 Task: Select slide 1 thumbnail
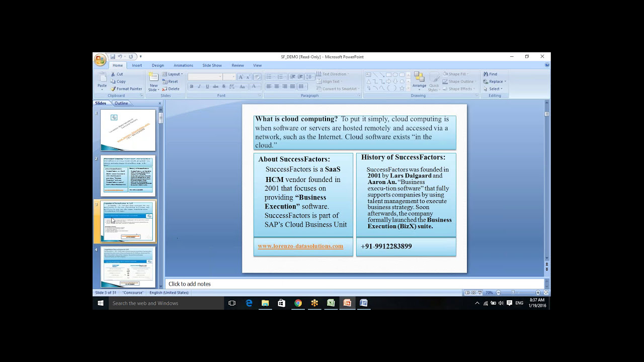click(x=128, y=130)
